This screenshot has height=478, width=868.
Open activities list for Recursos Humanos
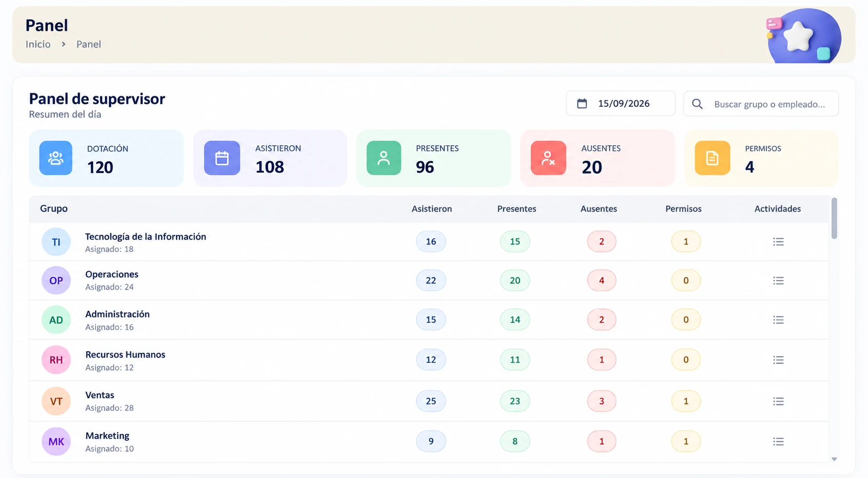coord(778,360)
